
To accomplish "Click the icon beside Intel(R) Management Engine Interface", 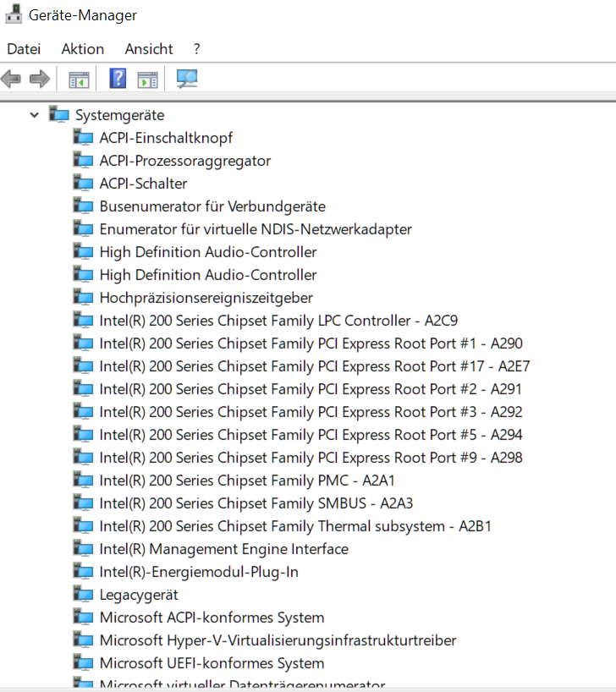I will (x=83, y=549).
